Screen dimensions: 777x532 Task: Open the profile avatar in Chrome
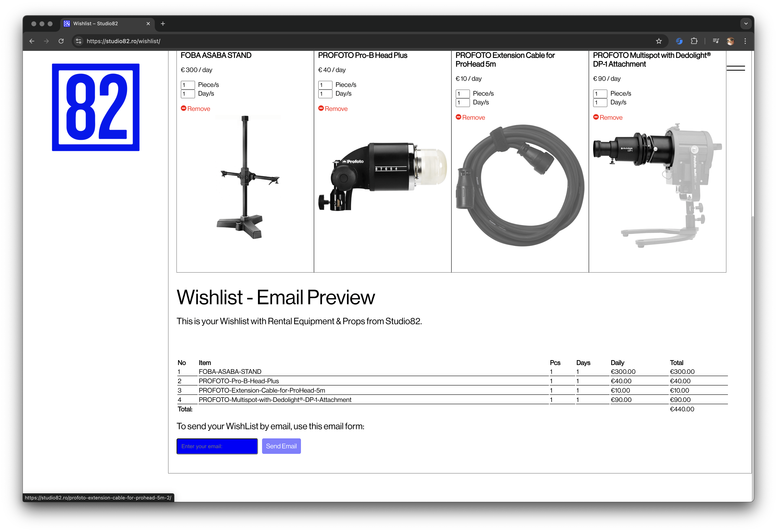pos(730,41)
